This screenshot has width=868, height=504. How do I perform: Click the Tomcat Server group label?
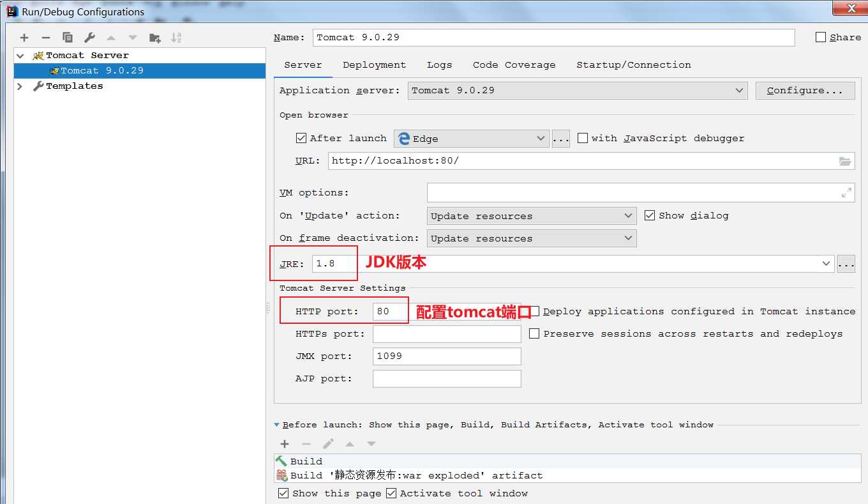(87, 56)
